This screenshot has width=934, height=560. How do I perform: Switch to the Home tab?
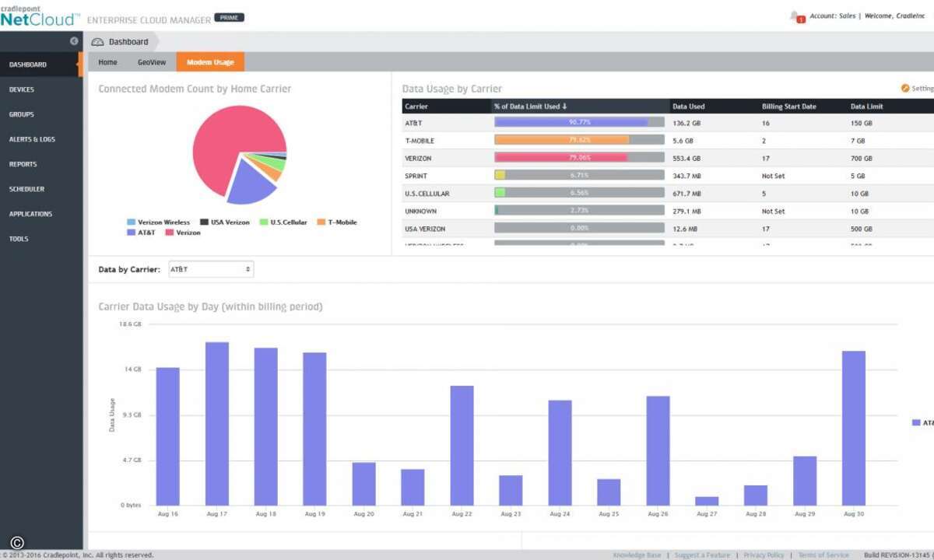coord(108,62)
